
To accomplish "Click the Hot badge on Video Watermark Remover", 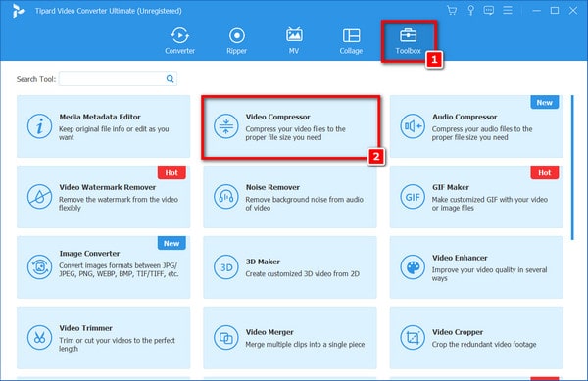I will [x=171, y=172].
